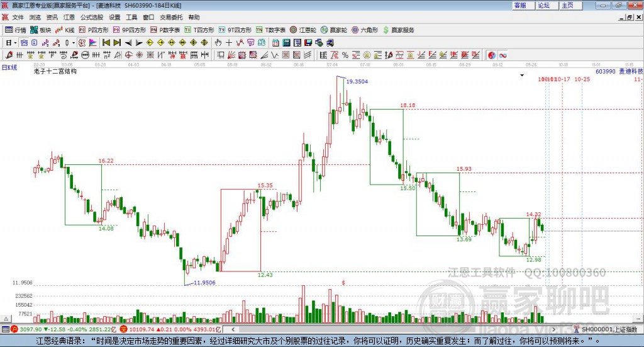
Task: Click the black left arrow icon
Action: pos(128,43)
